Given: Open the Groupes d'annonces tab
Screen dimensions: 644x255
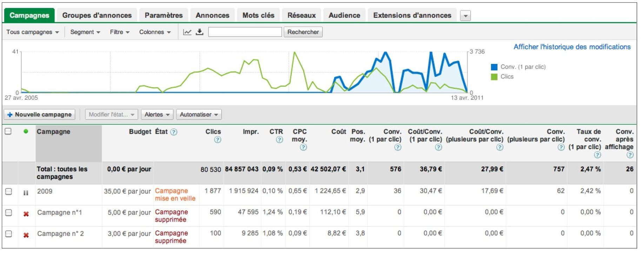Looking at the screenshot, I should click(x=97, y=15).
